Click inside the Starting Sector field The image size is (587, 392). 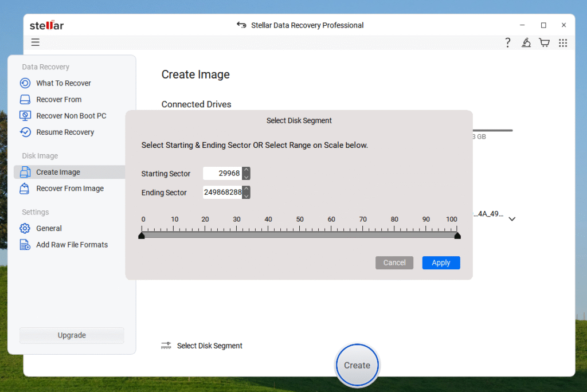tap(224, 173)
